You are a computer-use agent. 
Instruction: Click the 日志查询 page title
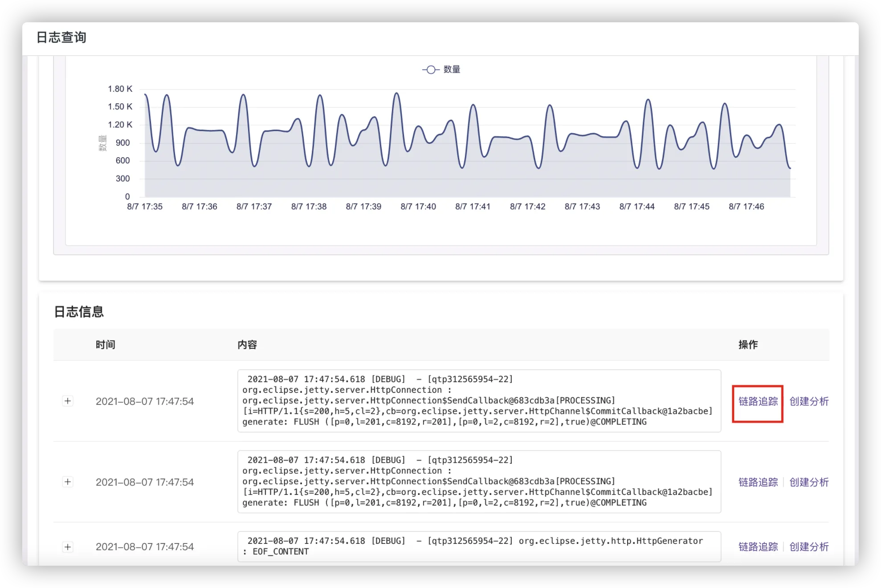point(61,37)
